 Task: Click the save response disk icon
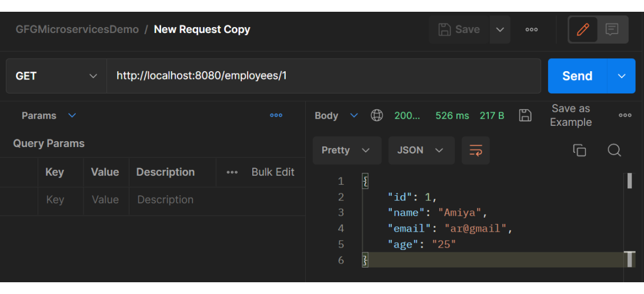525,115
